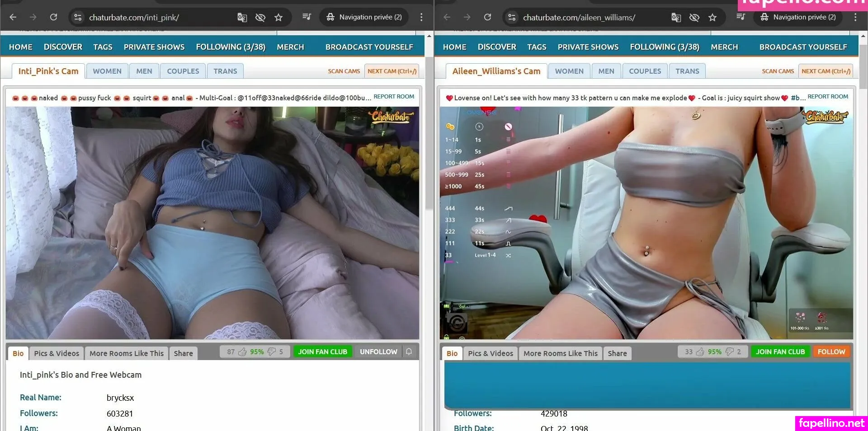The width and height of the screenshot is (868, 431).
Task: Click the thumbs-down icon beside the 2 count
Action: click(x=729, y=351)
